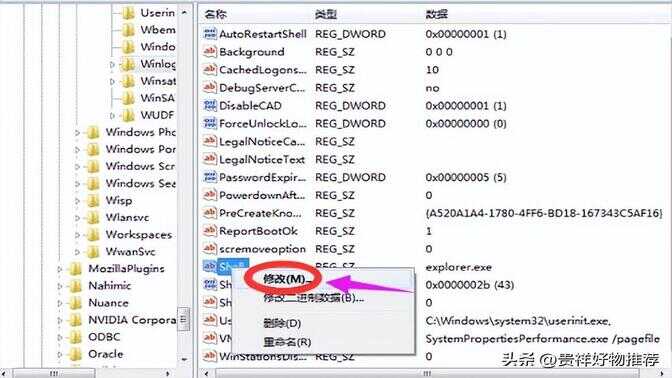Click the tree pane scroll-down arrow

coord(184,360)
